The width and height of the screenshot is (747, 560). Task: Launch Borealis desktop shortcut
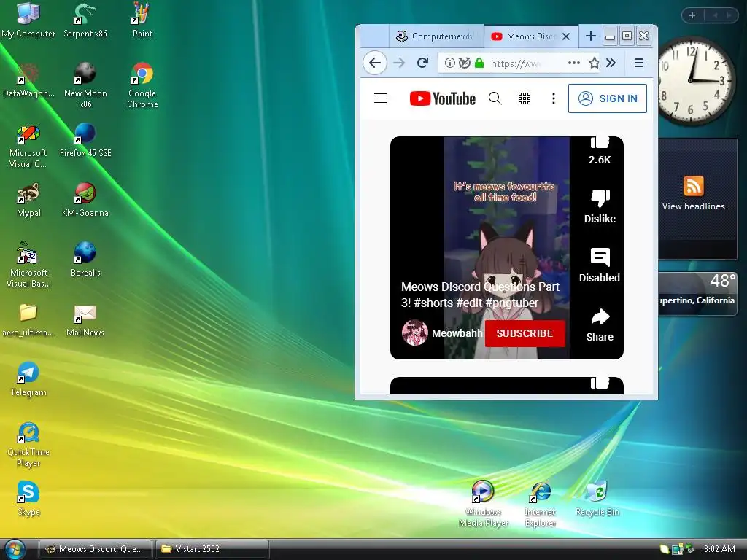85,260
